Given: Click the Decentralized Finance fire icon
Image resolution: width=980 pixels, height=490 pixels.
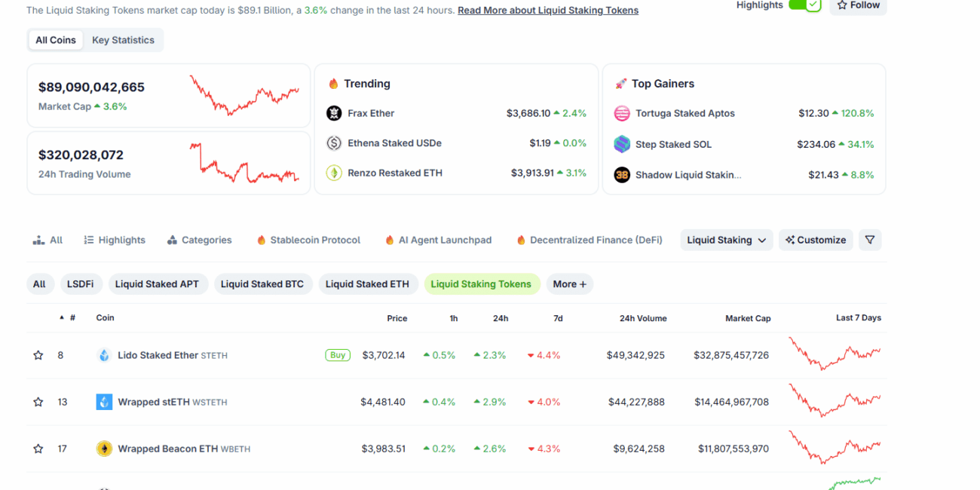Looking at the screenshot, I should point(521,240).
